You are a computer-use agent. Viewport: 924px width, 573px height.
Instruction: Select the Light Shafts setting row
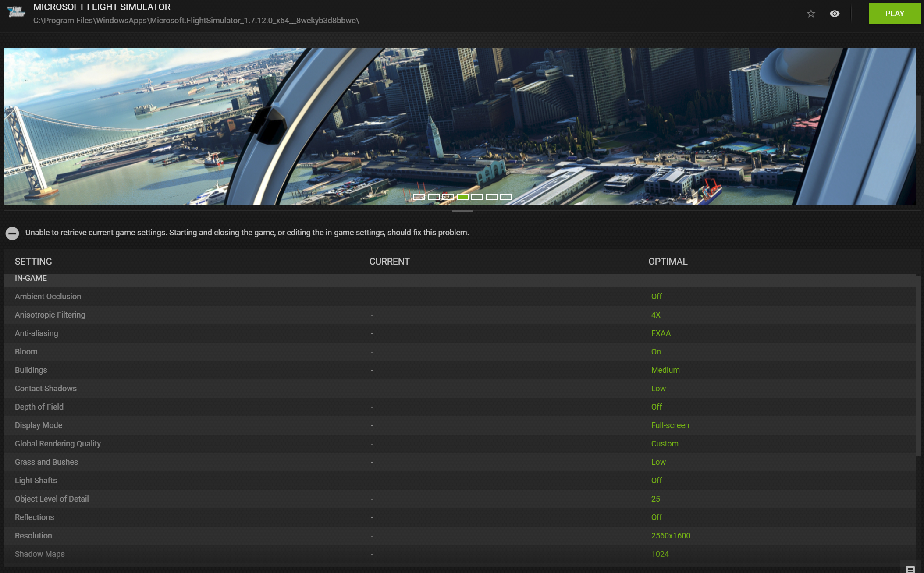click(x=460, y=481)
